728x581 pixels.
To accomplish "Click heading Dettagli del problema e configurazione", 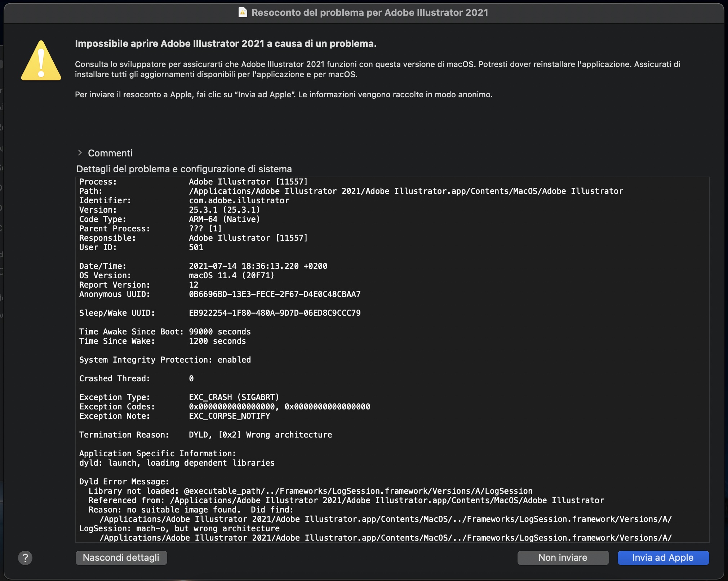I will point(184,169).
